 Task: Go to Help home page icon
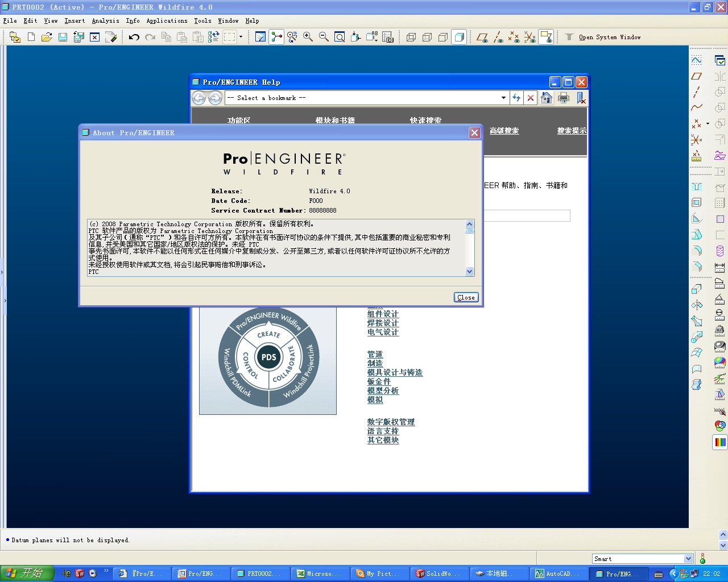pyautogui.click(x=547, y=98)
